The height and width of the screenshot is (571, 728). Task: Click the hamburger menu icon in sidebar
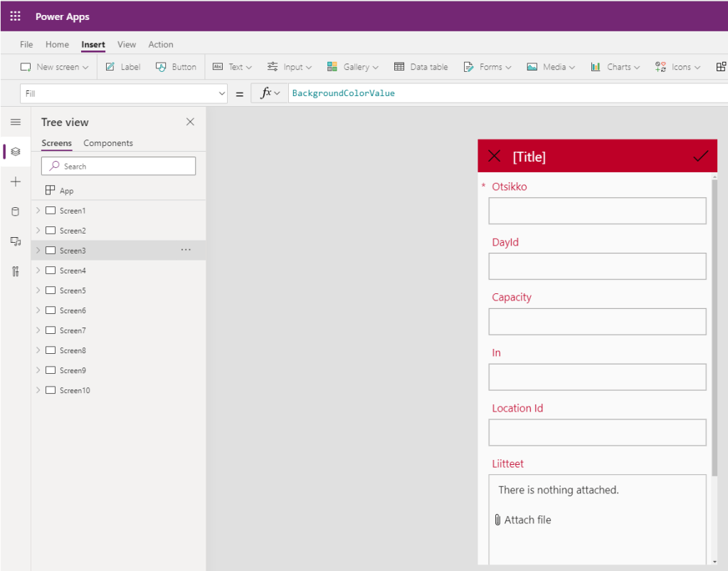[16, 122]
